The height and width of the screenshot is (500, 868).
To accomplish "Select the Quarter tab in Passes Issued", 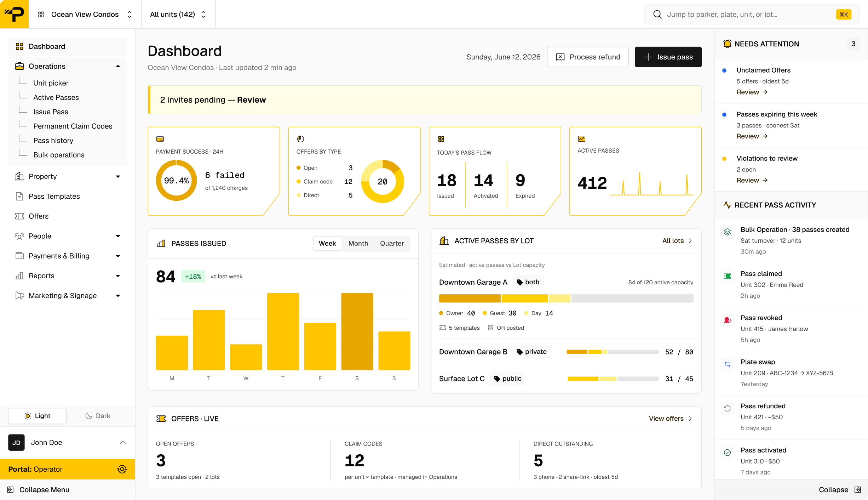I will tap(392, 243).
